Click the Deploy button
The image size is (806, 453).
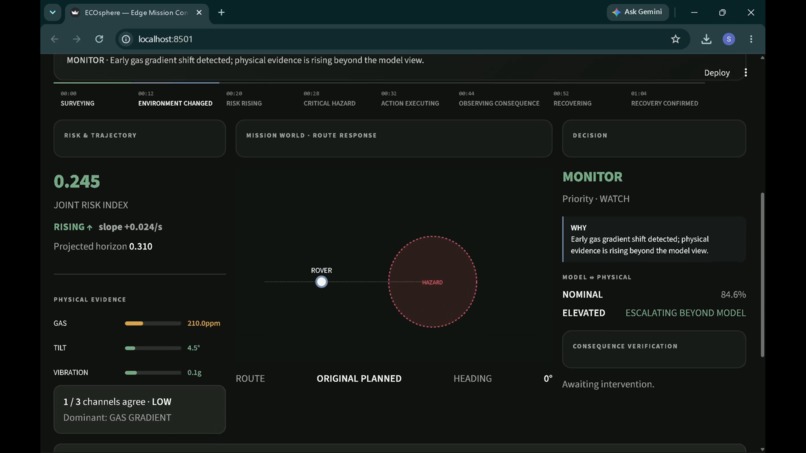tap(717, 73)
